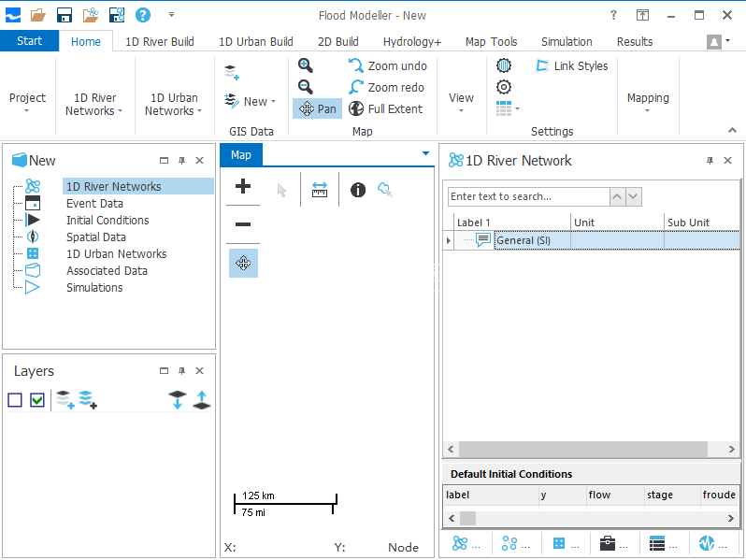The height and width of the screenshot is (560, 746).
Task: Expand General (SI) row arrow
Action: 448,241
